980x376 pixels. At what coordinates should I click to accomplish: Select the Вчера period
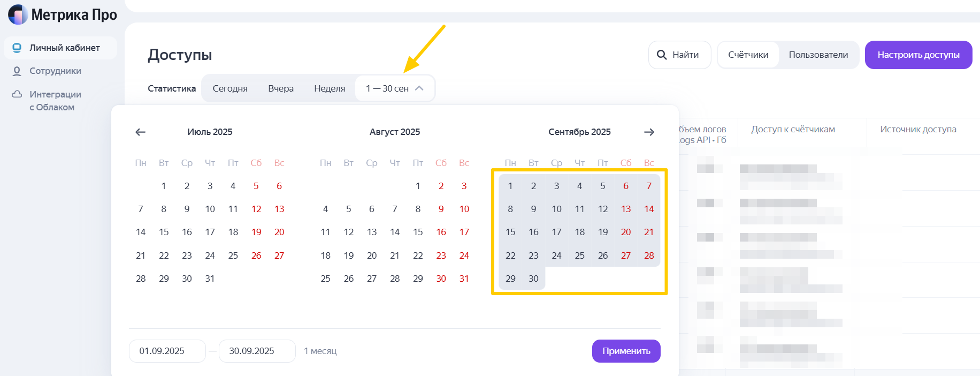[281, 88]
